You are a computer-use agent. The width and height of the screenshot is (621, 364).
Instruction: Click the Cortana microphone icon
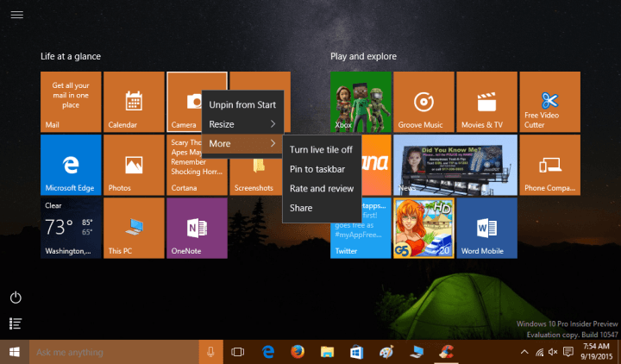coord(210,352)
